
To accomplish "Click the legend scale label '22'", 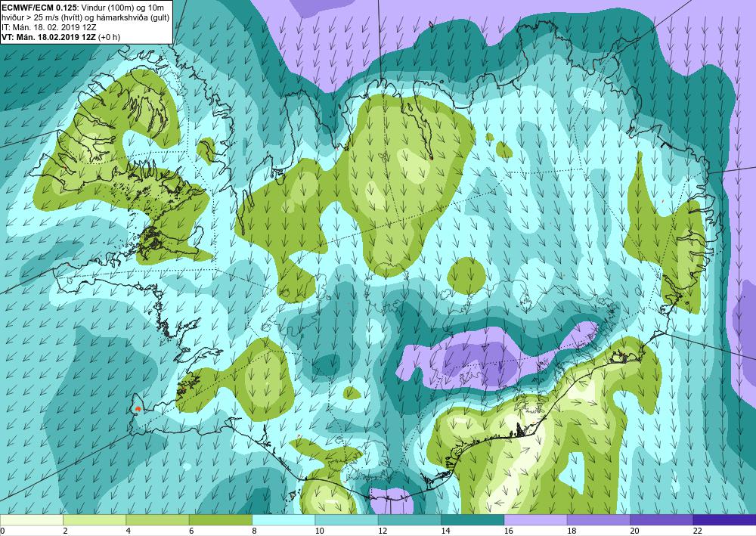I will [698, 531].
